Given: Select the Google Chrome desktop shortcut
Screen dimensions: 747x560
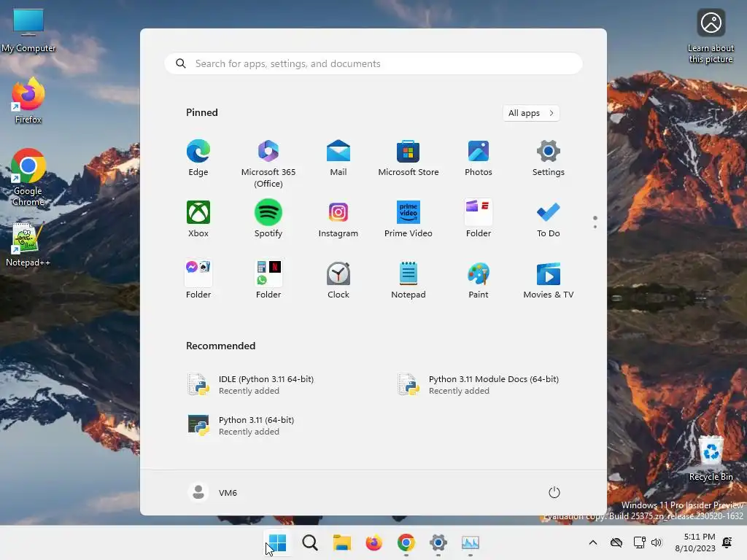Looking at the screenshot, I should coord(28,177).
